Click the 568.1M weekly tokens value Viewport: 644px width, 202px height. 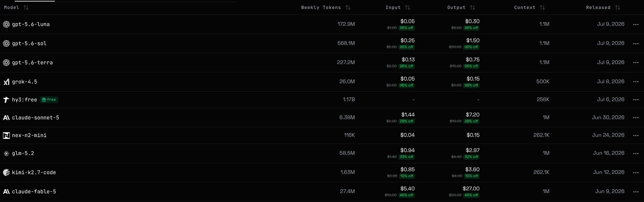pos(346,43)
